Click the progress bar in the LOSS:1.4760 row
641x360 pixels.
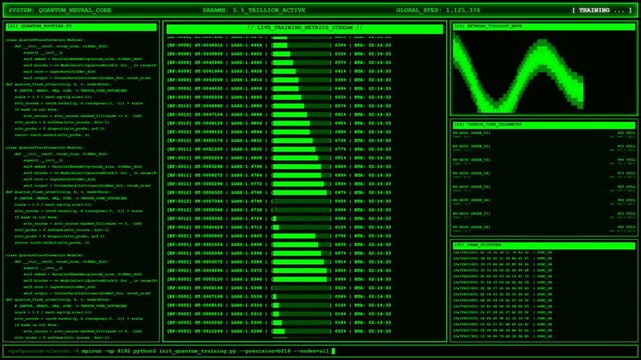coord(301,192)
